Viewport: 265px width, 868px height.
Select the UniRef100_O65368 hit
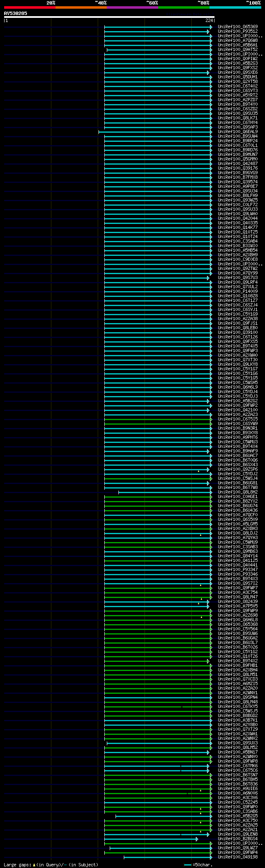238,625
